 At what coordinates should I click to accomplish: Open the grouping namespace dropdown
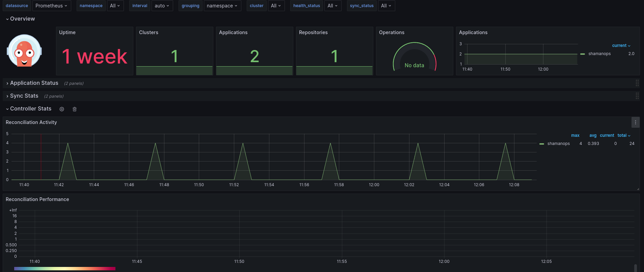pyautogui.click(x=222, y=6)
